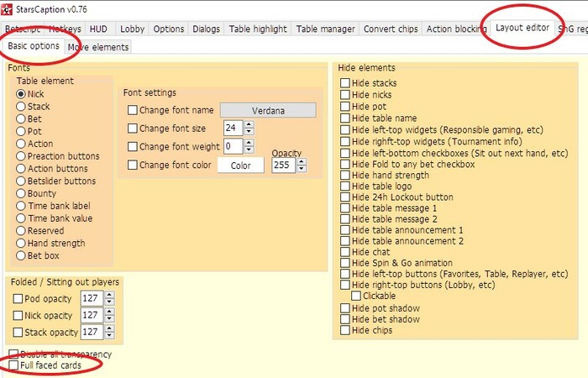Click the Stack opacity value field
Viewport: 588px width, 378px height.
(x=92, y=332)
